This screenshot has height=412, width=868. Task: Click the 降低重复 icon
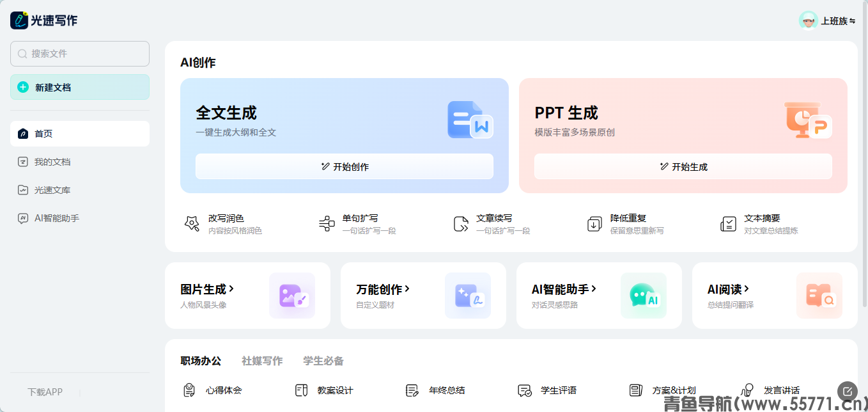click(594, 224)
